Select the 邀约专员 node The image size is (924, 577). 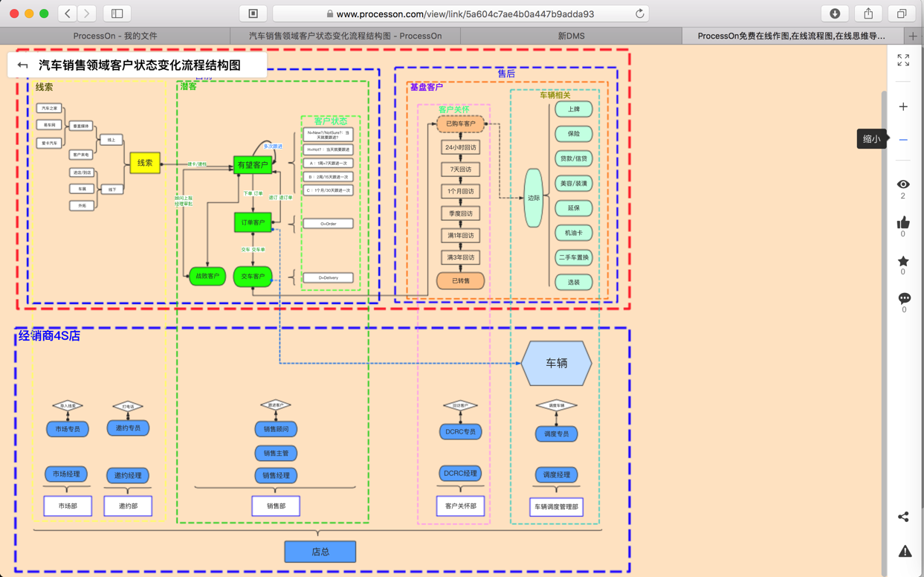(x=128, y=428)
